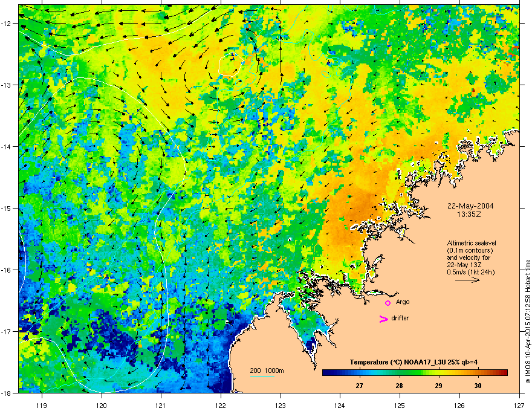Click longitude axis label 120
532x411 pixels.
tap(101, 405)
